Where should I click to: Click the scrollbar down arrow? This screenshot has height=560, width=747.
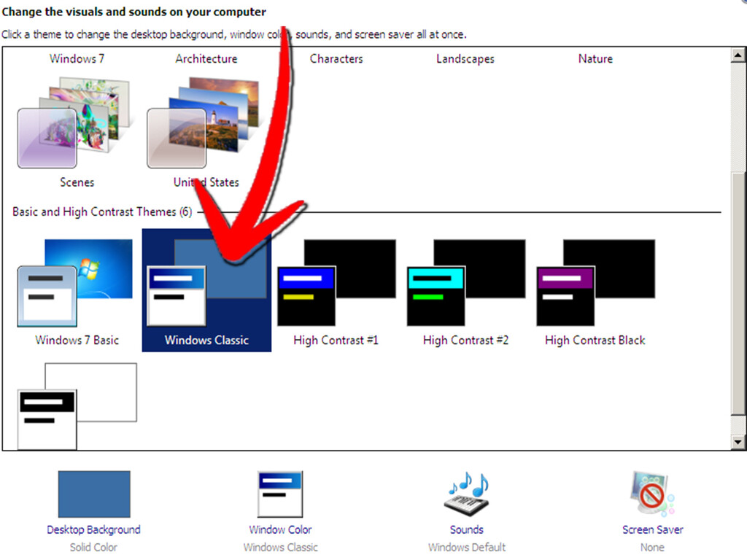739,442
